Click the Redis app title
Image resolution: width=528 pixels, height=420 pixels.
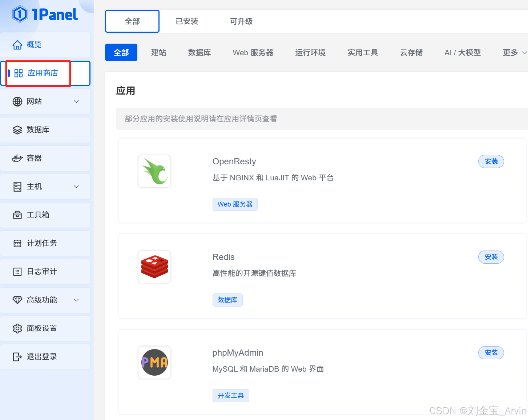tap(223, 257)
